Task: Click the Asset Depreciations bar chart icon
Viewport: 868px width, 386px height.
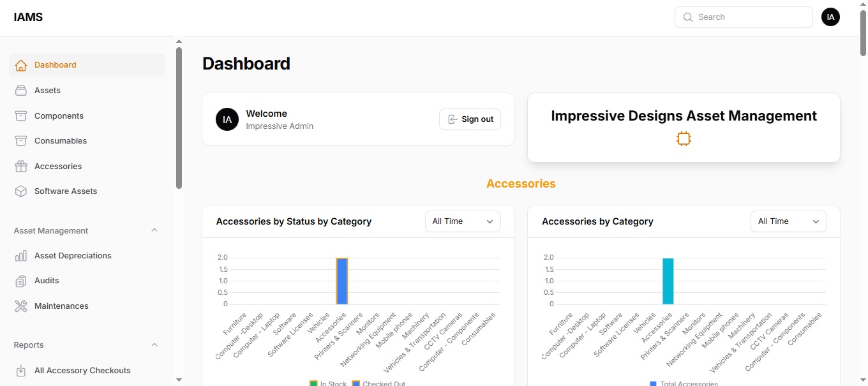Action: tap(21, 256)
